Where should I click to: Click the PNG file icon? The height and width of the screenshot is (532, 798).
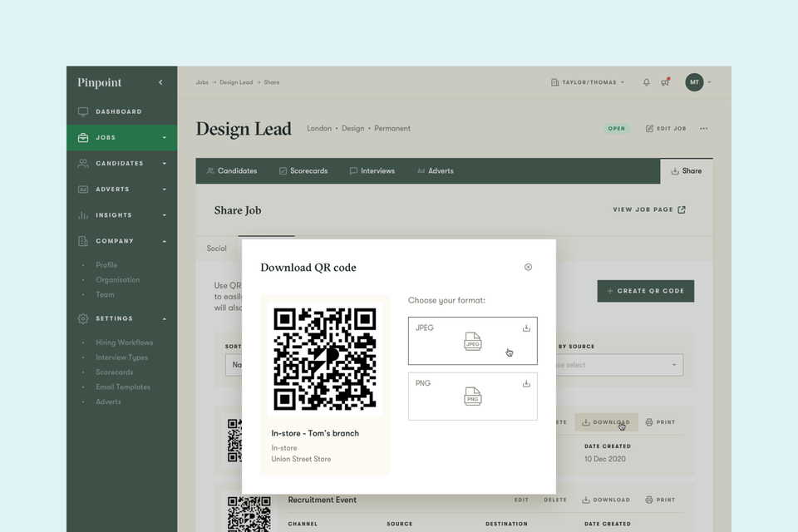pos(473,396)
